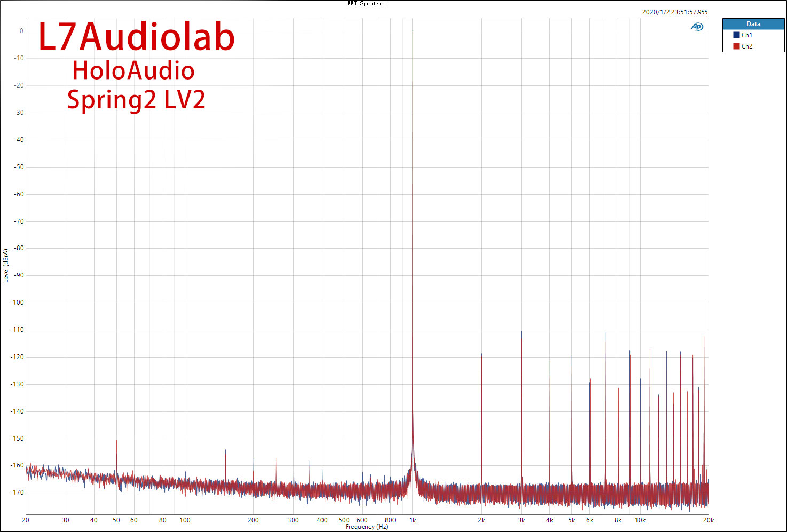
Task: Select the Ch2 label in the legend
Action: tap(746, 46)
